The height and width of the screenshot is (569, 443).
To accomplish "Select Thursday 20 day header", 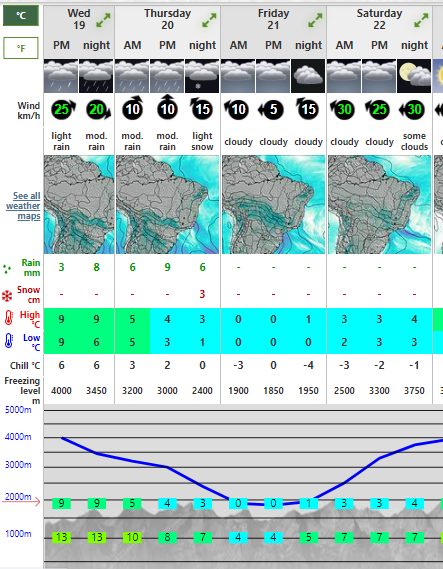I will click(x=167, y=19).
